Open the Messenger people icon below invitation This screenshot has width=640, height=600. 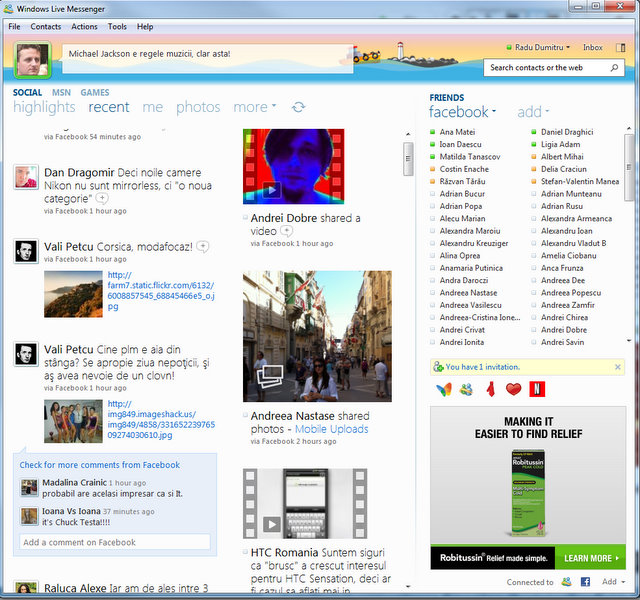point(467,389)
